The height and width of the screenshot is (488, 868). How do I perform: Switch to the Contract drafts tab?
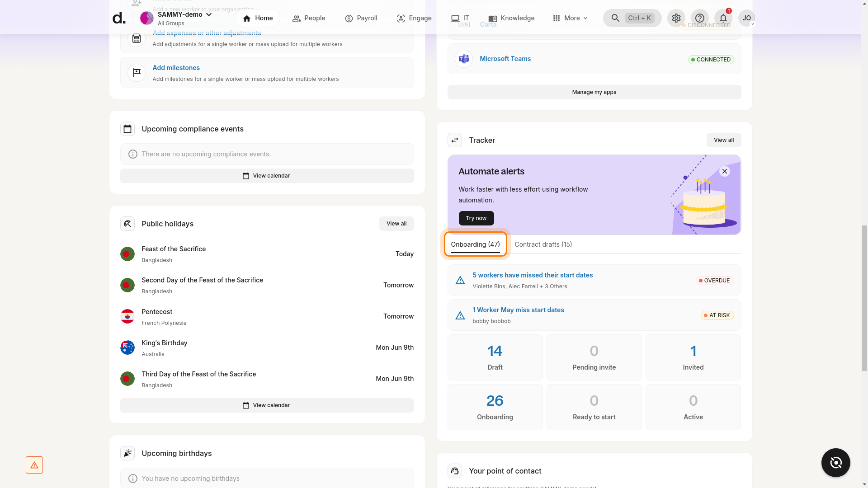(x=543, y=244)
